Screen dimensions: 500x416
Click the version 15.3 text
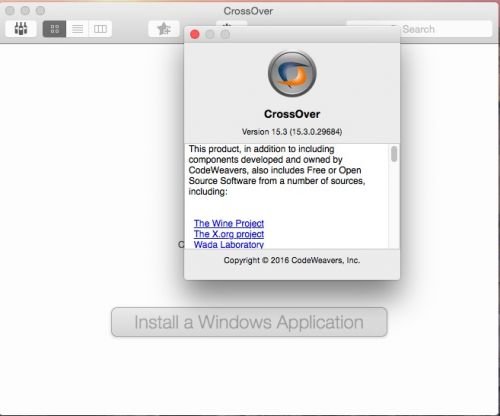[x=292, y=132]
